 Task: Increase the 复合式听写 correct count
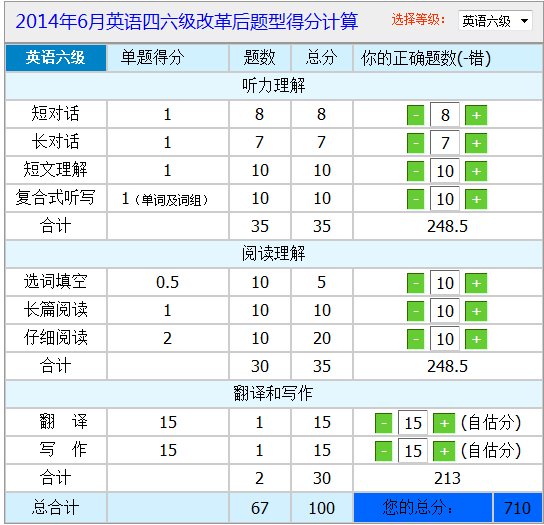tap(476, 199)
